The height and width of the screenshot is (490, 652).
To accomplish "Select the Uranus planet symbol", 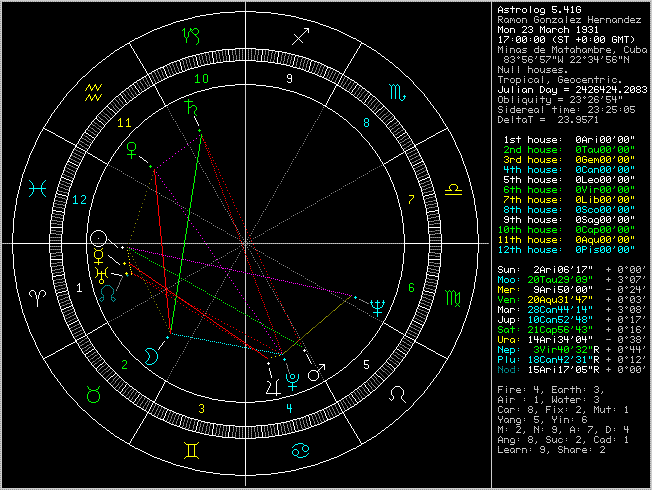I will click(101, 275).
